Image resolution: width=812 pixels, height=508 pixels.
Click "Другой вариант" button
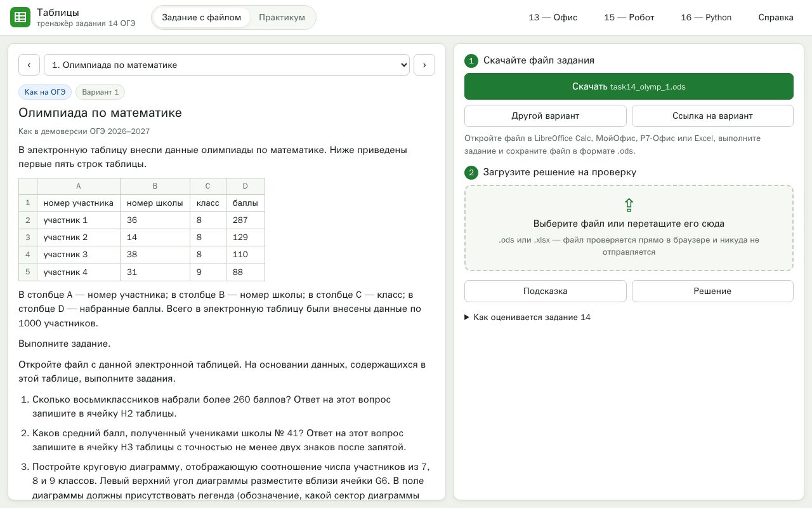pos(546,116)
